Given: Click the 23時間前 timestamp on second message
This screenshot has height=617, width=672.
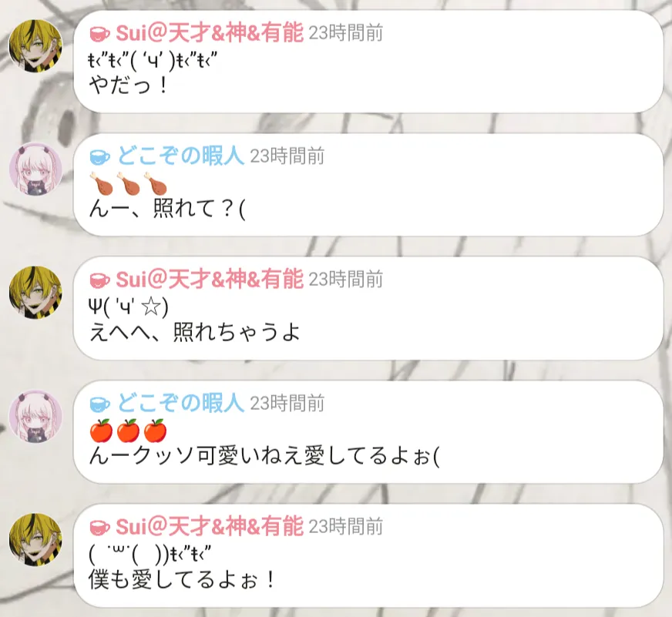Looking at the screenshot, I should click(x=287, y=156).
